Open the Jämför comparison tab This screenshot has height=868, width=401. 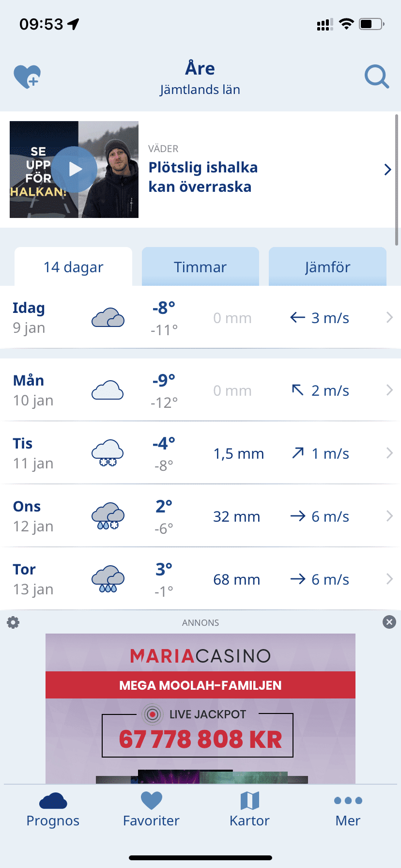[x=327, y=267]
